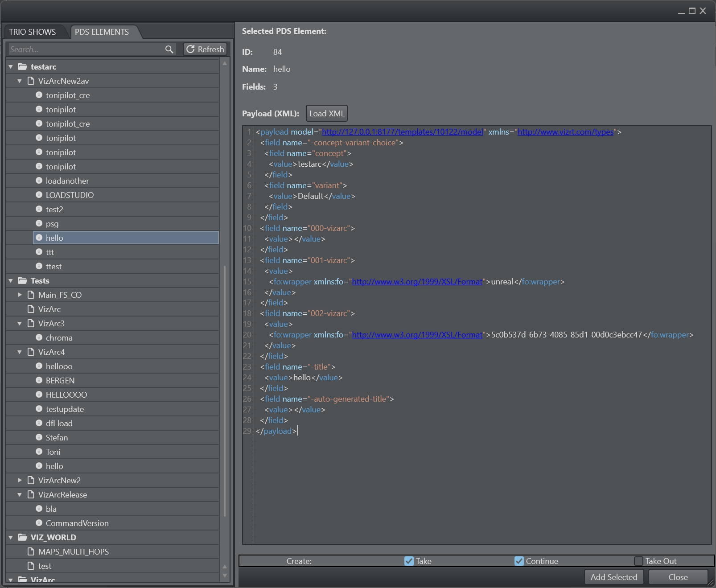Click the folder icon for testarc
716x588 pixels.
(x=22, y=67)
